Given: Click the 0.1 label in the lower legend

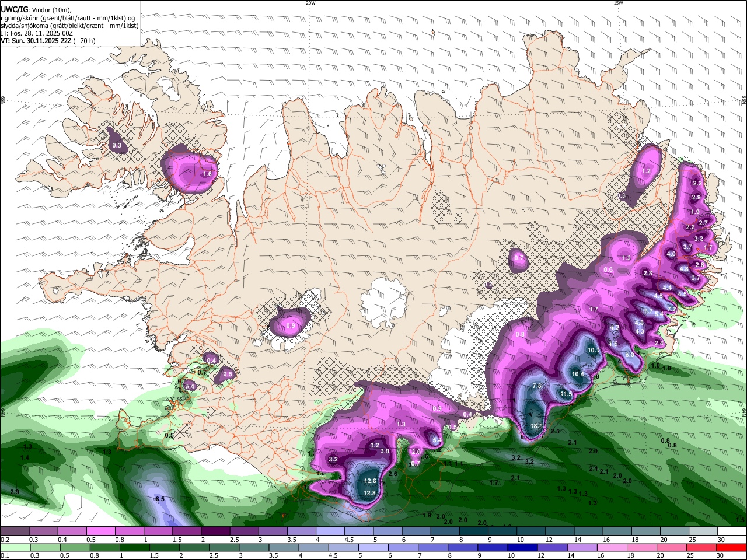Looking at the screenshot, I should click(5, 555).
